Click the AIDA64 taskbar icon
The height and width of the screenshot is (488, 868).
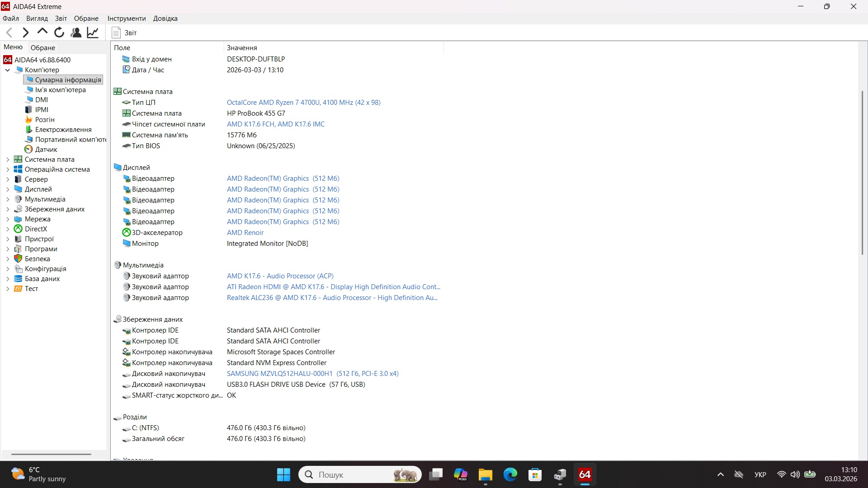(585, 474)
